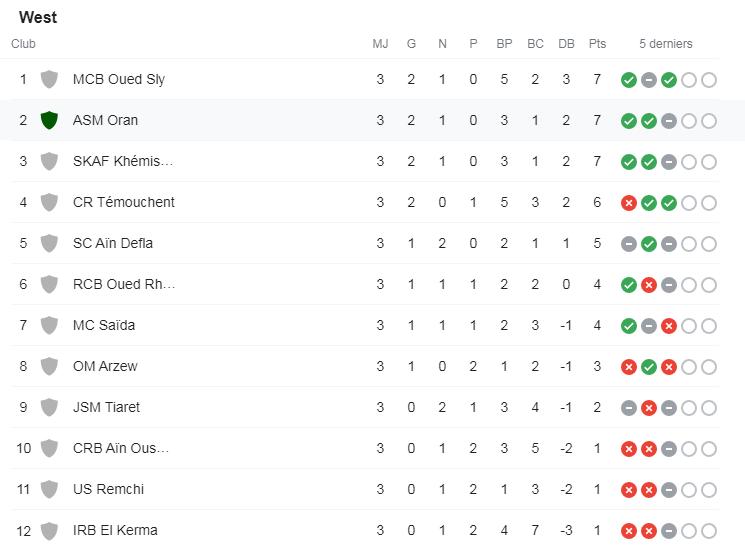Click the Pts column header
Viewport: 745px width, 553px height.
[x=597, y=44]
